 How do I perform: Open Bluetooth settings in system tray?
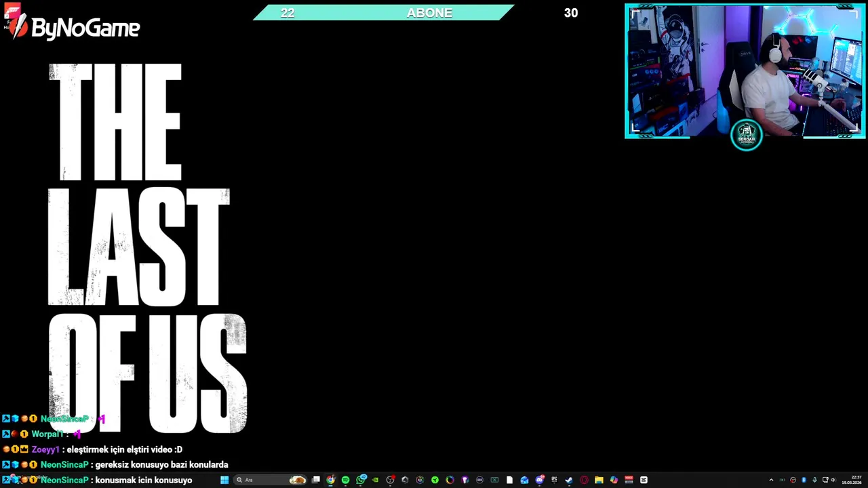click(804, 480)
